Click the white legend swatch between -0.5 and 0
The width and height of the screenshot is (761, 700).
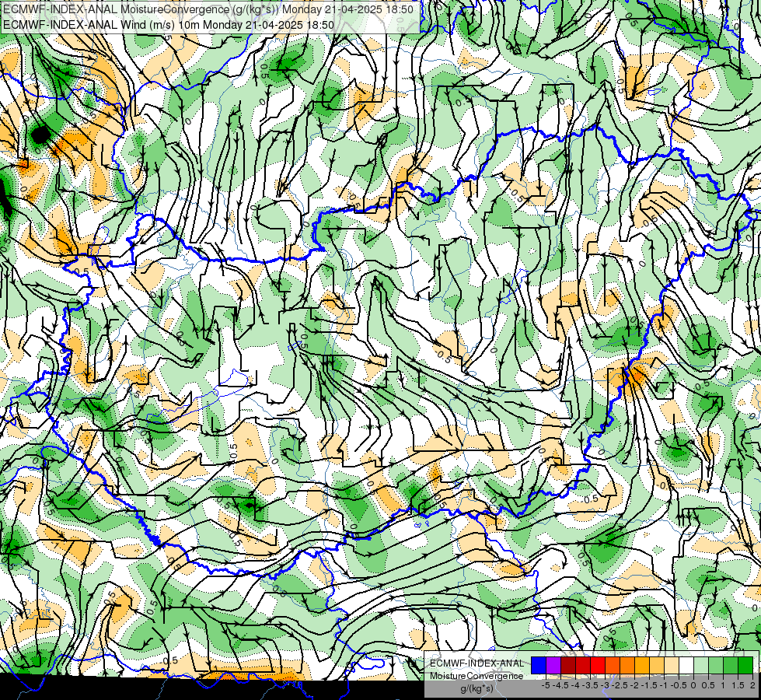tap(686, 666)
